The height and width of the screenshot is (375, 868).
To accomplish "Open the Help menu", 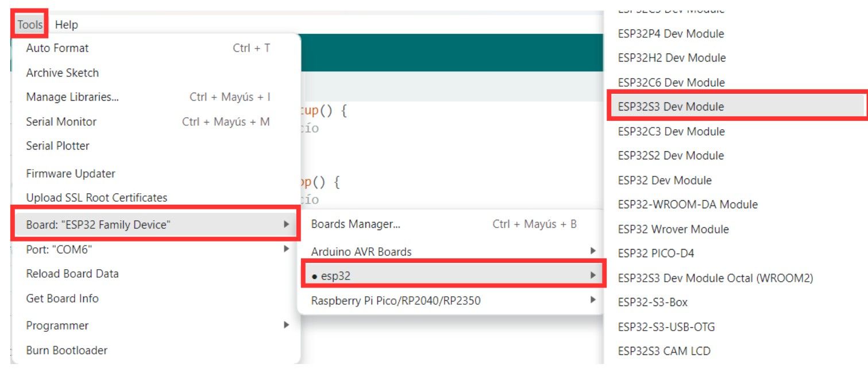I will click(65, 24).
